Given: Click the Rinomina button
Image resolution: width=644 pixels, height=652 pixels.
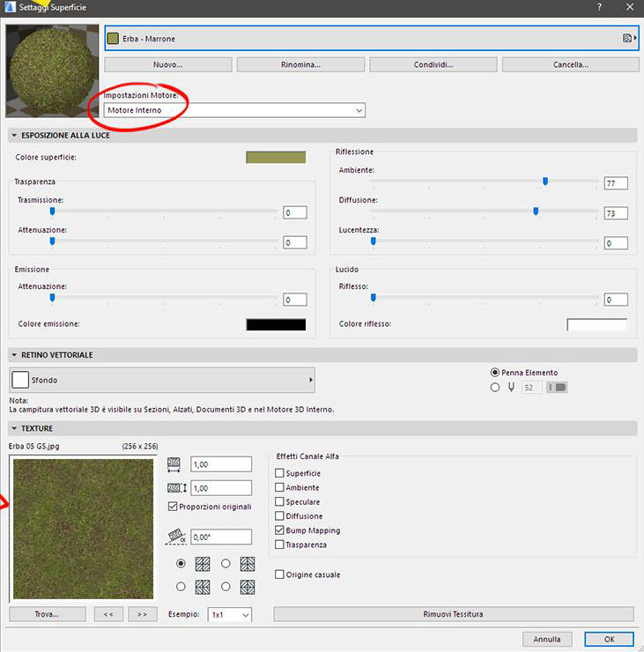Looking at the screenshot, I should [301, 64].
